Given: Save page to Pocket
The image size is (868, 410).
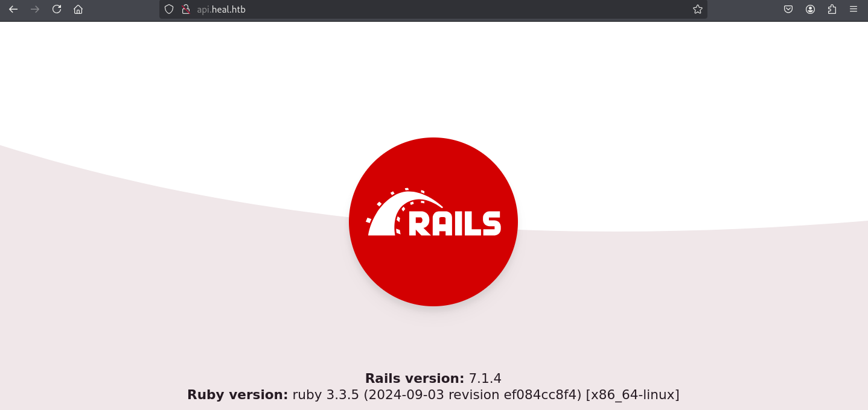Looking at the screenshot, I should (788, 9).
